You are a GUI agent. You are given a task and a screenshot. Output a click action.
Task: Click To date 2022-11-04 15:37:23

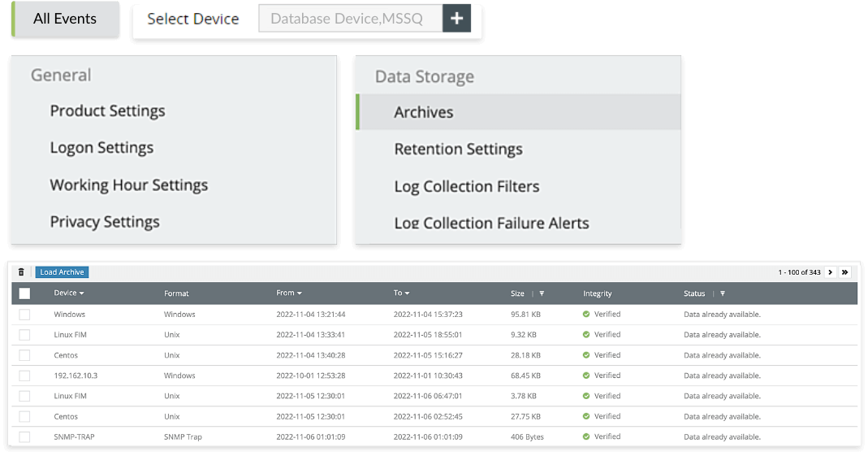click(428, 314)
